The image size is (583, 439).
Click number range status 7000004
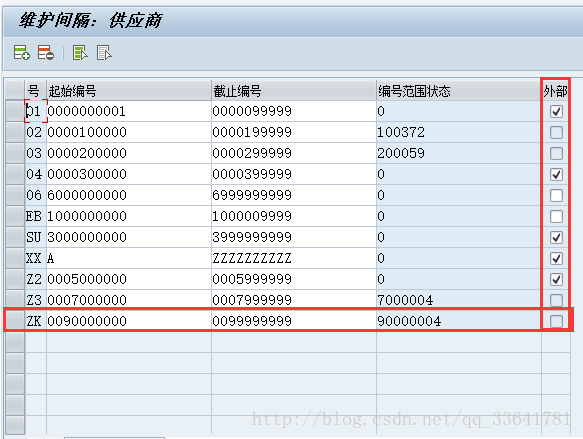pyautogui.click(x=459, y=300)
